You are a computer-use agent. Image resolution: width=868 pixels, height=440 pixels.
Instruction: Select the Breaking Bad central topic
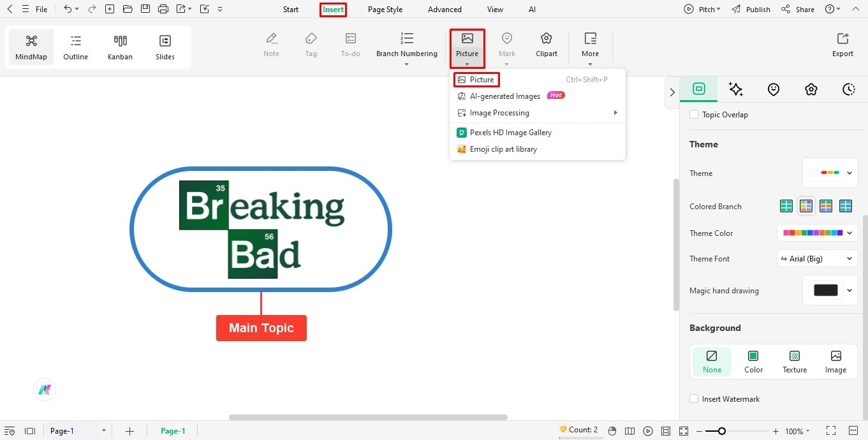pyautogui.click(x=261, y=229)
